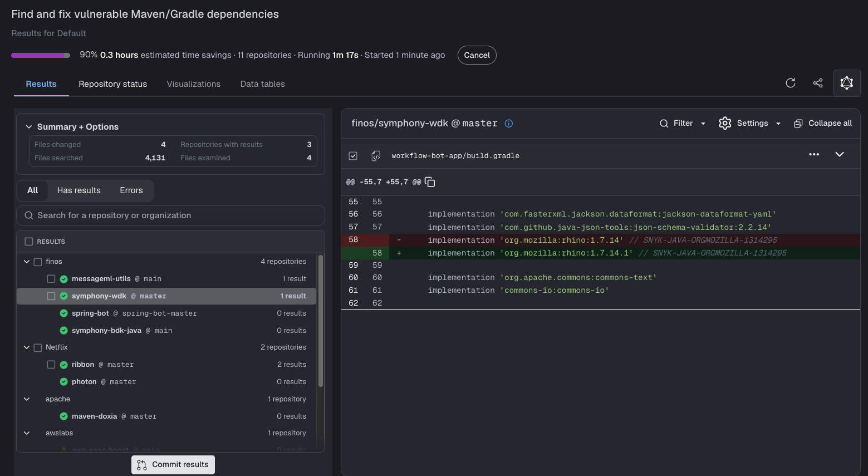868x476 pixels.
Task: Collapse the Netflix organization group
Action: [27, 347]
